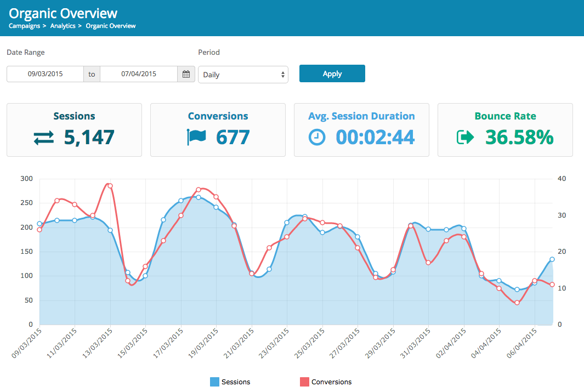Click the blue Sessions legend color box
The height and width of the screenshot is (392, 584).
pyautogui.click(x=215, y=382)
